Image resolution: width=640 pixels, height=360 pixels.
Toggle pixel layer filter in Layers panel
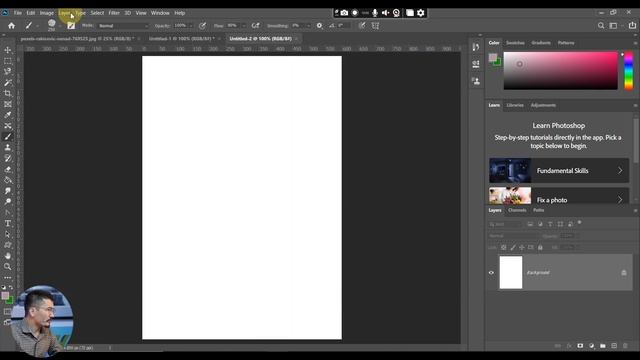530,224
